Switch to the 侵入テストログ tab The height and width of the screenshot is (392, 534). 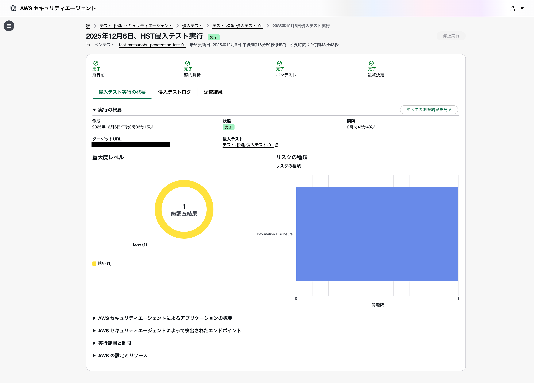(x=174, y=92)
